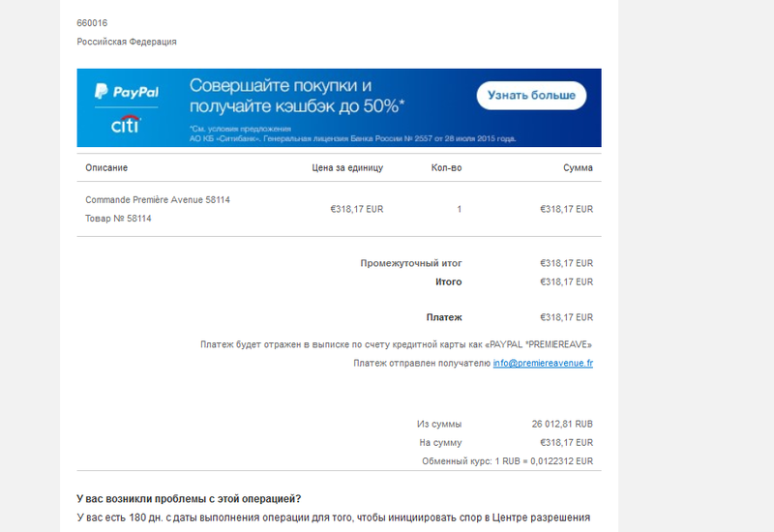Click the 26 012,81 RUB amount
The width and height of the screenshot is (774, 532).
click(562, 425)
